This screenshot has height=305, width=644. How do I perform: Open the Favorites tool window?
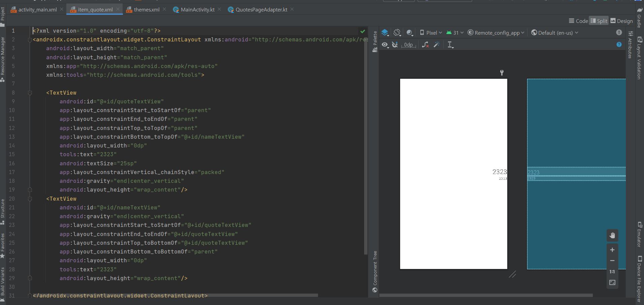pyautogui.click(x=3, y=246)
